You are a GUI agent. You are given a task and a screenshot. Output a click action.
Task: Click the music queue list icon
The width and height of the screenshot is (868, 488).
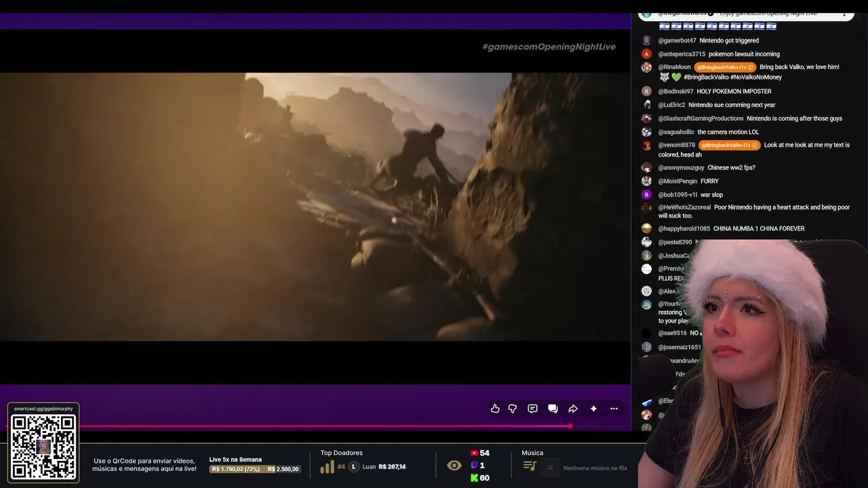[530, 466]
